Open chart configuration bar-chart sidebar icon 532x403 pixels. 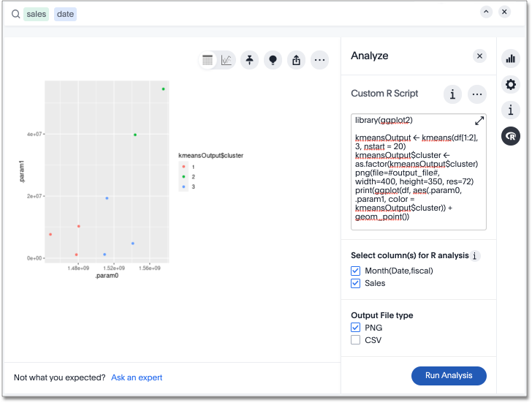click(x=511, y=59)
